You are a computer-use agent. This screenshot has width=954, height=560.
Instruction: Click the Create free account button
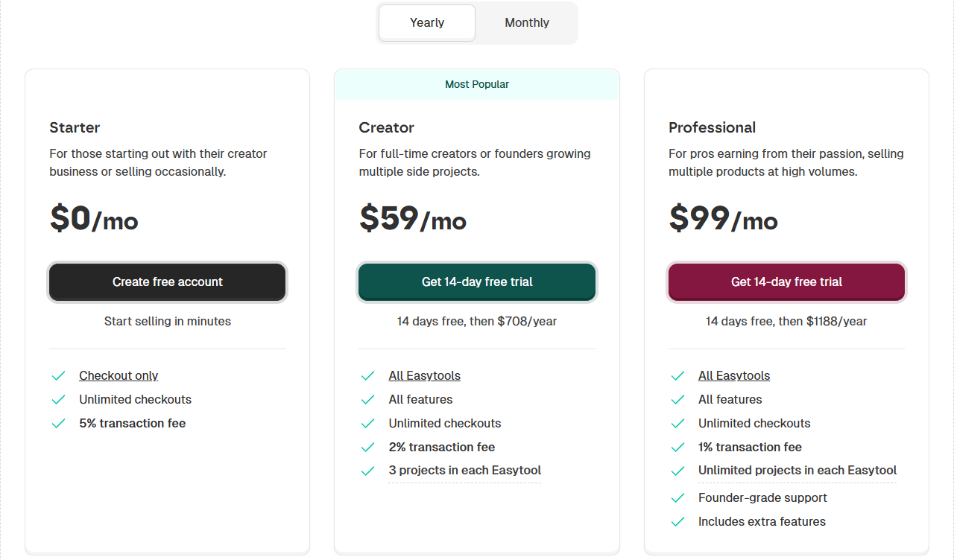168,282
